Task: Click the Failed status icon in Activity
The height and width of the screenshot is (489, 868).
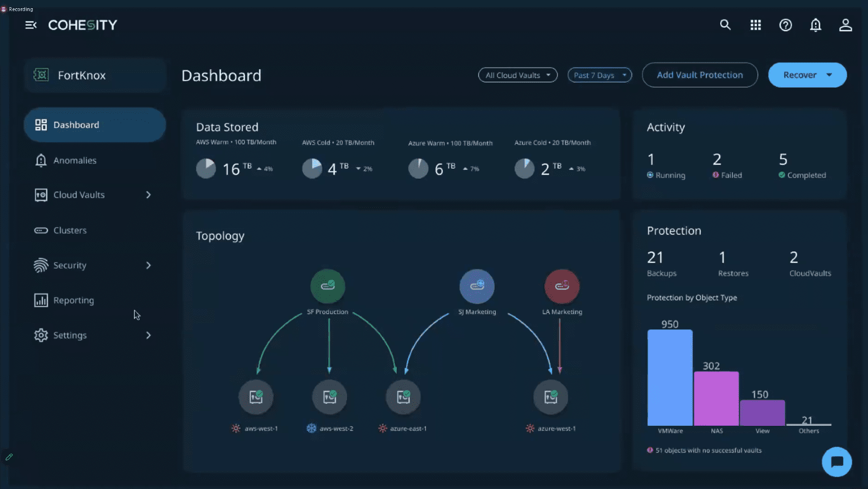Action: 716,175
